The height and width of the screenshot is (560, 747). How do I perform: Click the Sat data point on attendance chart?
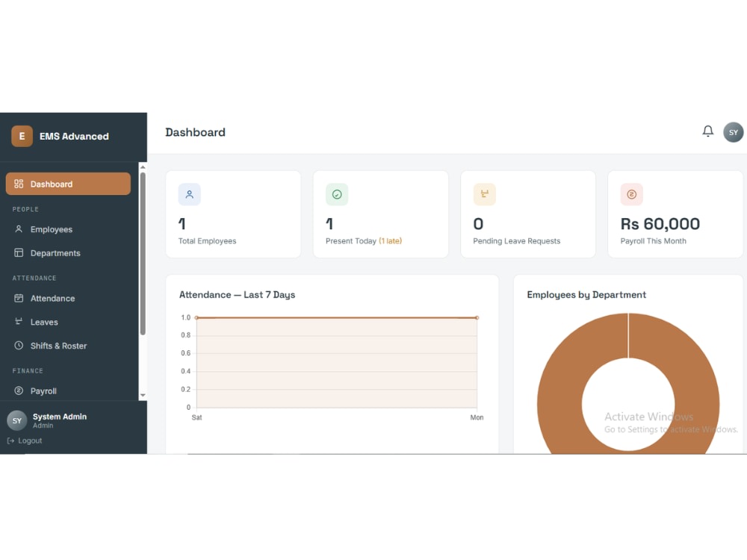coord(196,317)
